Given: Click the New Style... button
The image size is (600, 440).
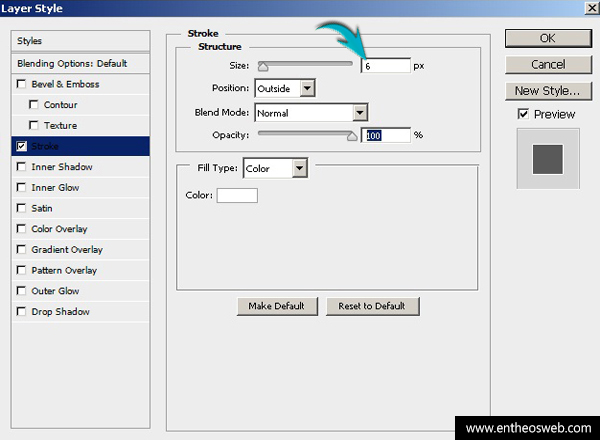Looking at the screenshot, I should coord(547,91).
